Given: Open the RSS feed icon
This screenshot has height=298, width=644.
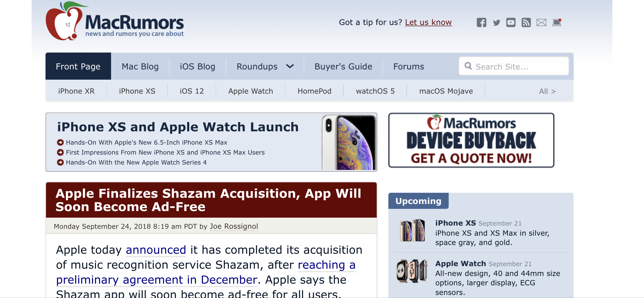Looking at the screenshot, I should point(526,23).
